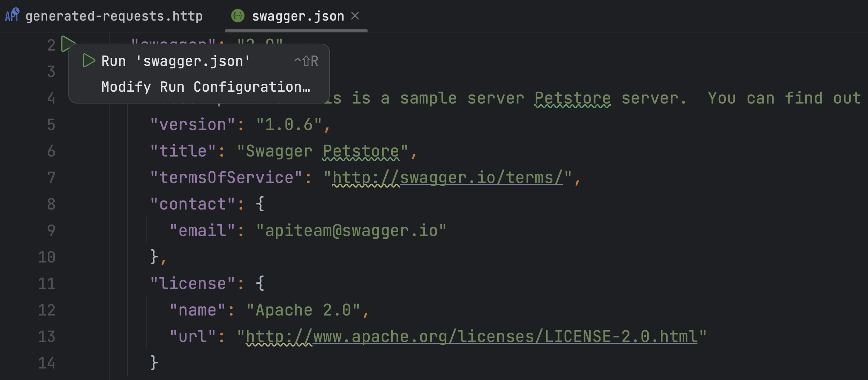The width and height of the screenshot is (868, 380).
Task: Click the "Apache 2.0" name value
Action: coord(303,310)
